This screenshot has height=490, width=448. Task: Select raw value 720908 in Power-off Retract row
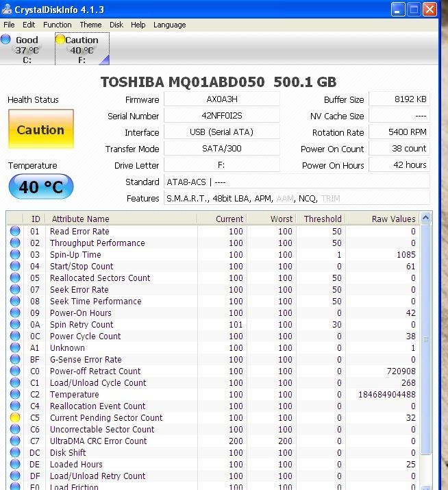(x=401, y=371)
